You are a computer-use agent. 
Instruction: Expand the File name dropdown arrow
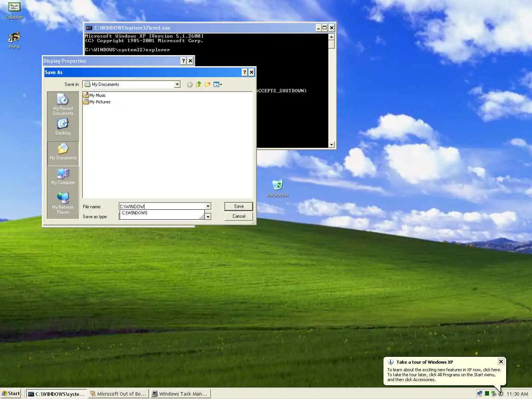click(208, 206)
